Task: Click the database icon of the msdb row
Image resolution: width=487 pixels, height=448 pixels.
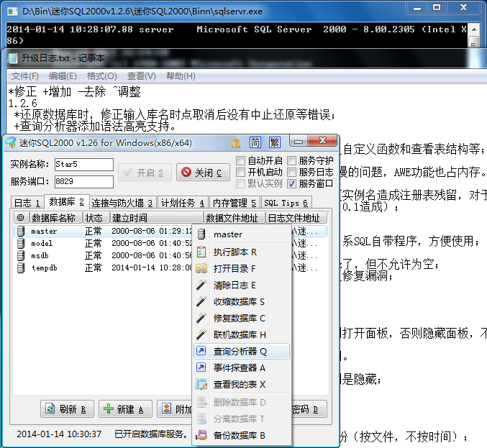Action: pos(20,255)
